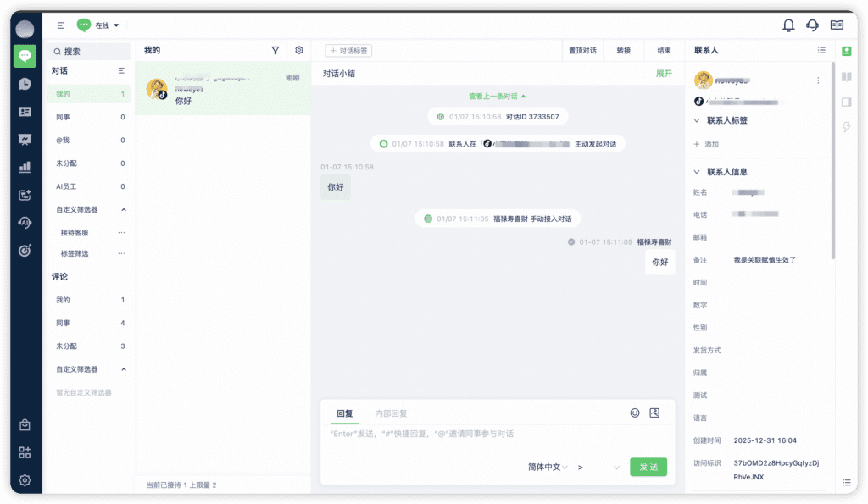
Task: Open the customer service headset icon
Action: [x=813, y=25]
